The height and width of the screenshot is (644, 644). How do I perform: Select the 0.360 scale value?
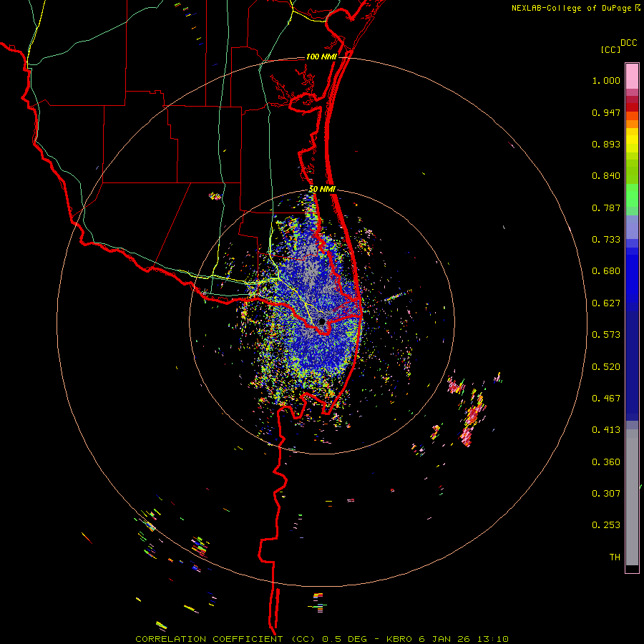tap(606, 462)
